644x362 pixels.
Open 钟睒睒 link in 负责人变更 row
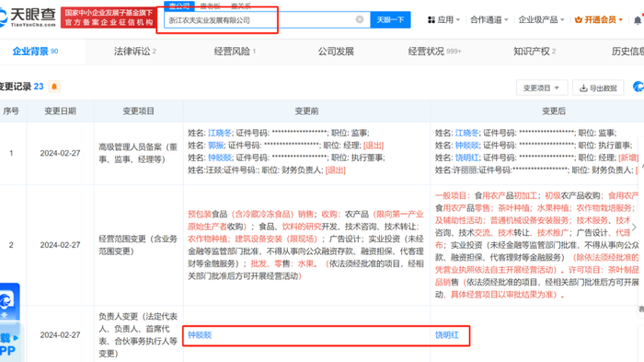point(200,335)
